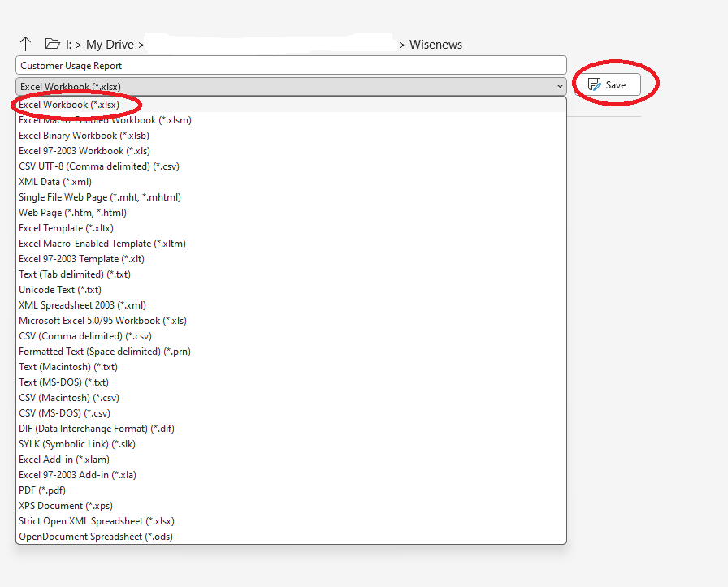This screenshot has height=587, width=728.
Task: Select My Drive in the path breadcrumb
Action: pyautogui.click(x=110, y=45)
